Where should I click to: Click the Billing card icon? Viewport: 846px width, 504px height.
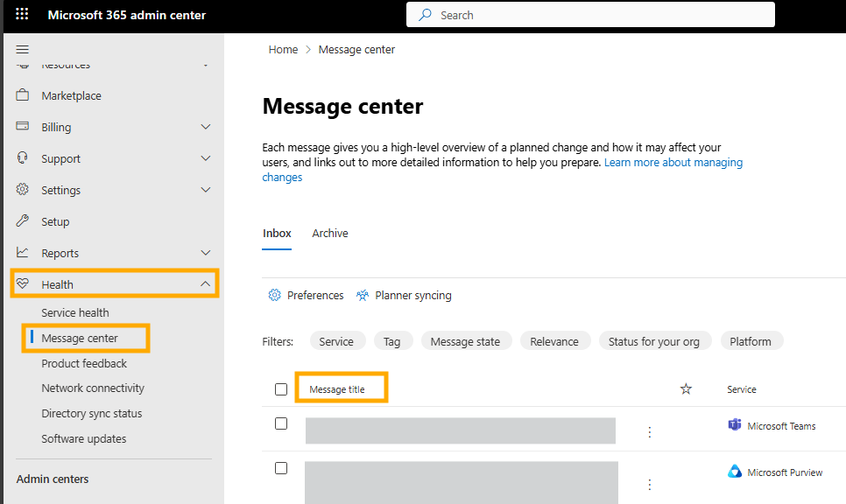pos(23,126)
